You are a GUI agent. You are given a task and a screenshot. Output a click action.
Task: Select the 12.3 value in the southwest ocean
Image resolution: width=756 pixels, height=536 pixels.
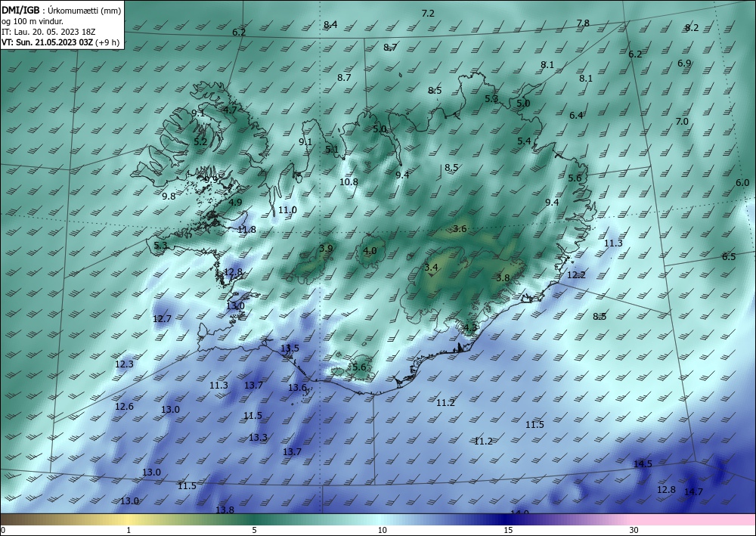(x=125, y=364)
